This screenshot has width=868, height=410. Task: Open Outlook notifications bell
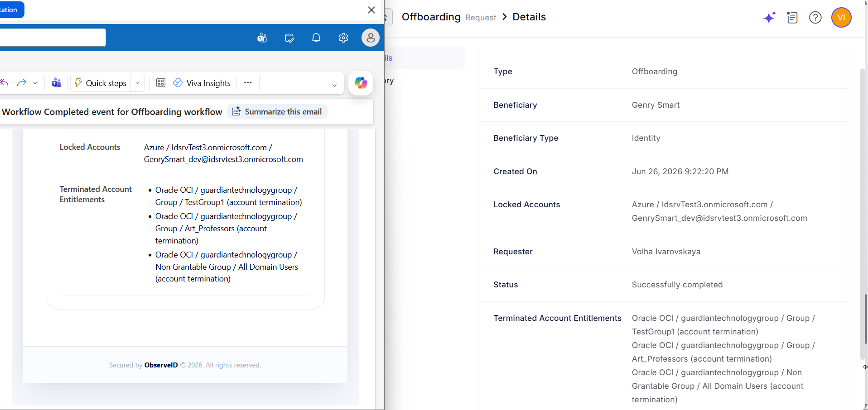coord(316,38)
